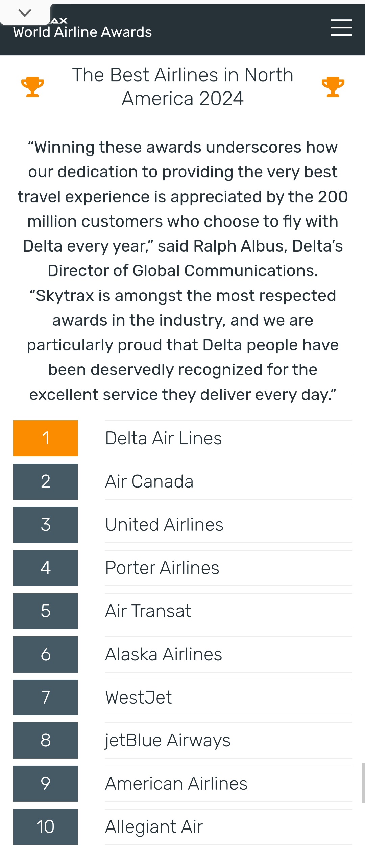The image size is (365, 868).
Task: Click the number 5 rank badge
Action: tap(46, 611)
